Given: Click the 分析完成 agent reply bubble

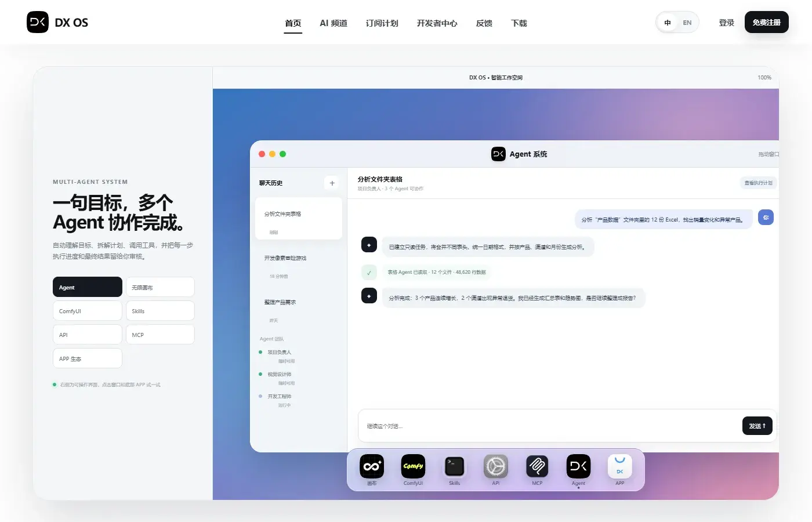Looking at the screenshot, I should click(x=513, y=298).
